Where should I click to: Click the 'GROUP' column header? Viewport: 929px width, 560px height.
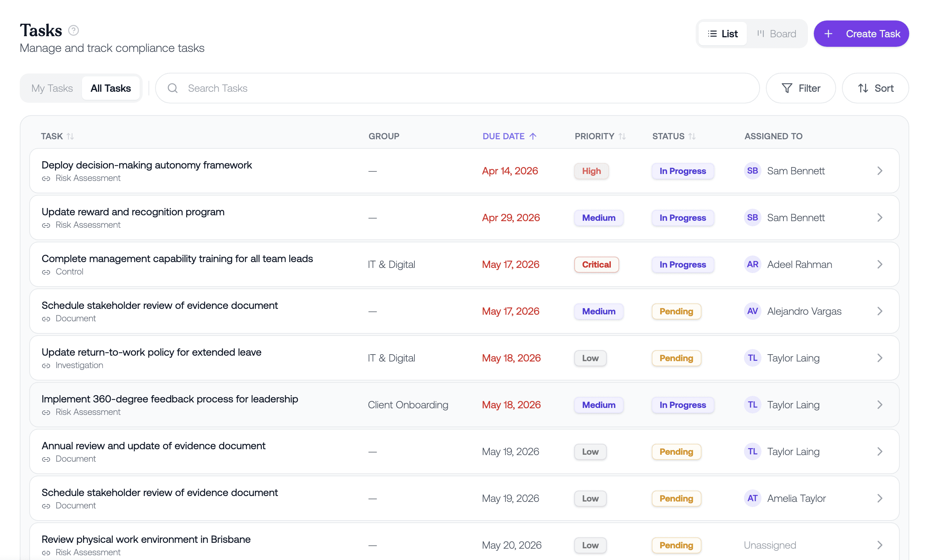(384, 136)
